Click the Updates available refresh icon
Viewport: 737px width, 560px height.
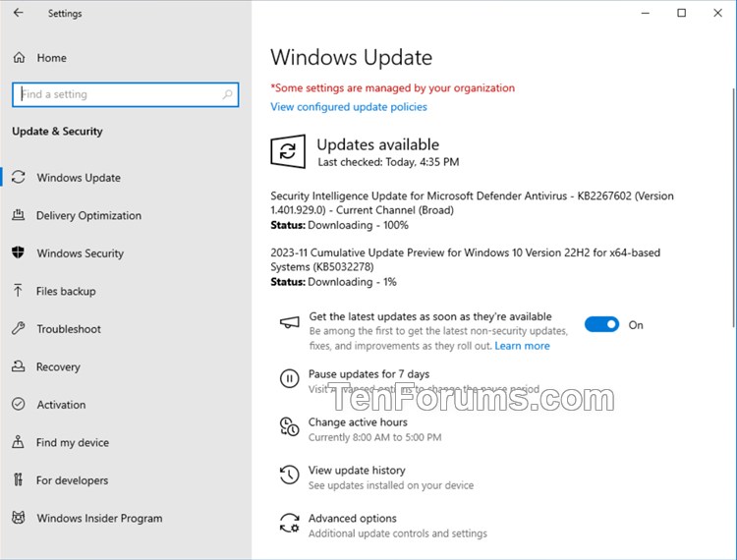[288, 151]
